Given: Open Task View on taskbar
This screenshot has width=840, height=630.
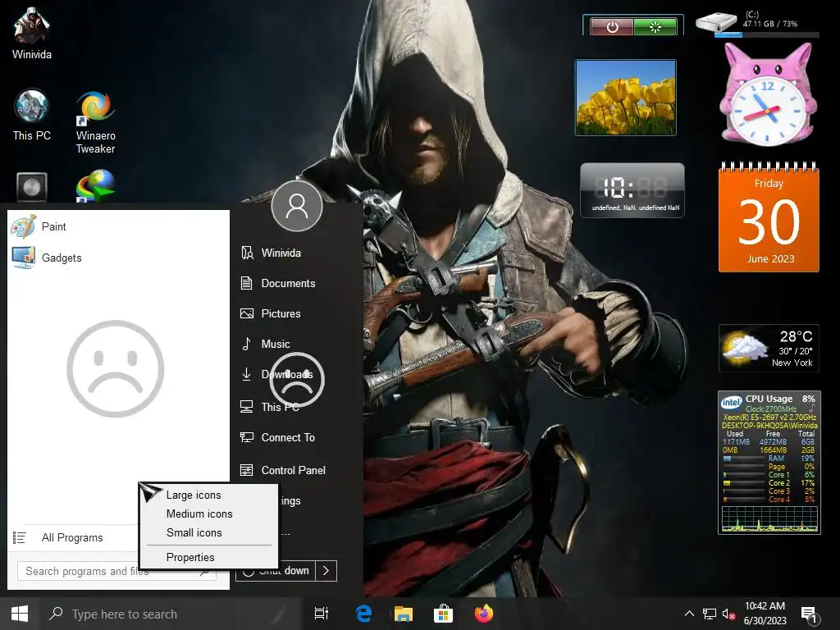Looking at the screenshot, I should [x=322, y=614].
